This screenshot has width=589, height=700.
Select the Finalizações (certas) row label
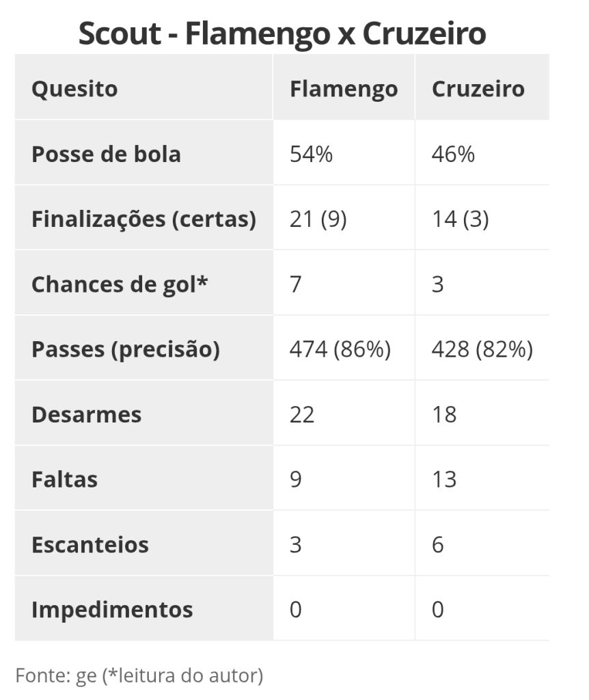pos(143,219)
